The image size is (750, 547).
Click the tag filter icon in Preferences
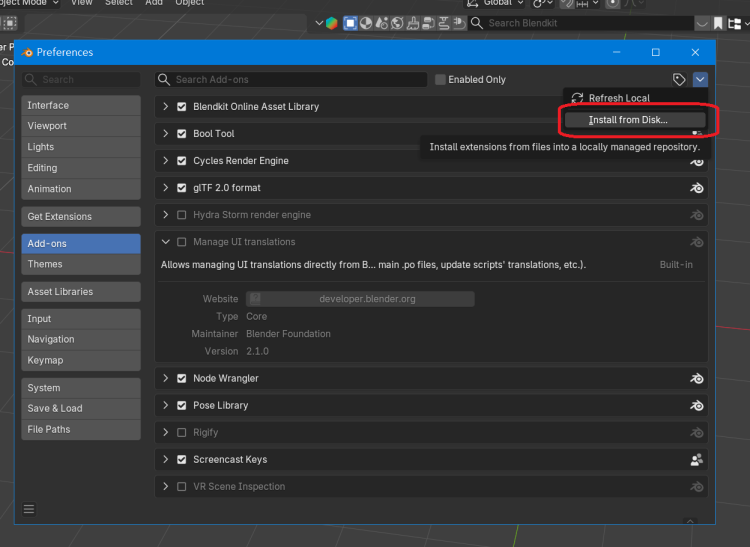tap(679, 79)
